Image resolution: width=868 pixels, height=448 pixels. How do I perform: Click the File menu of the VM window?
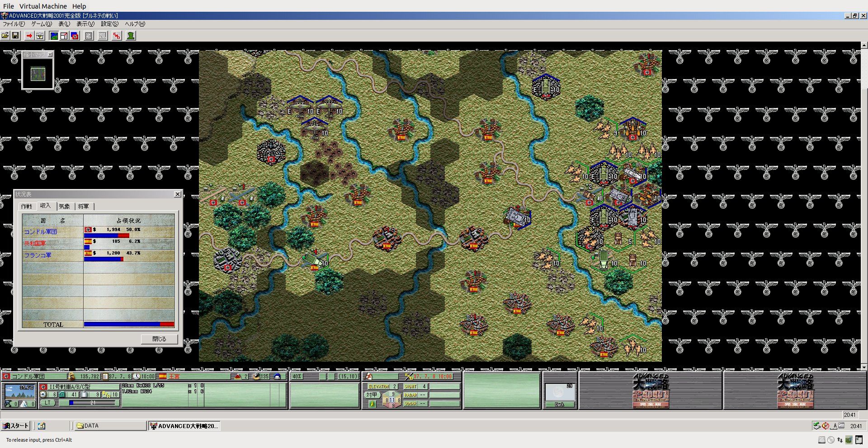[x=9, y=6]
